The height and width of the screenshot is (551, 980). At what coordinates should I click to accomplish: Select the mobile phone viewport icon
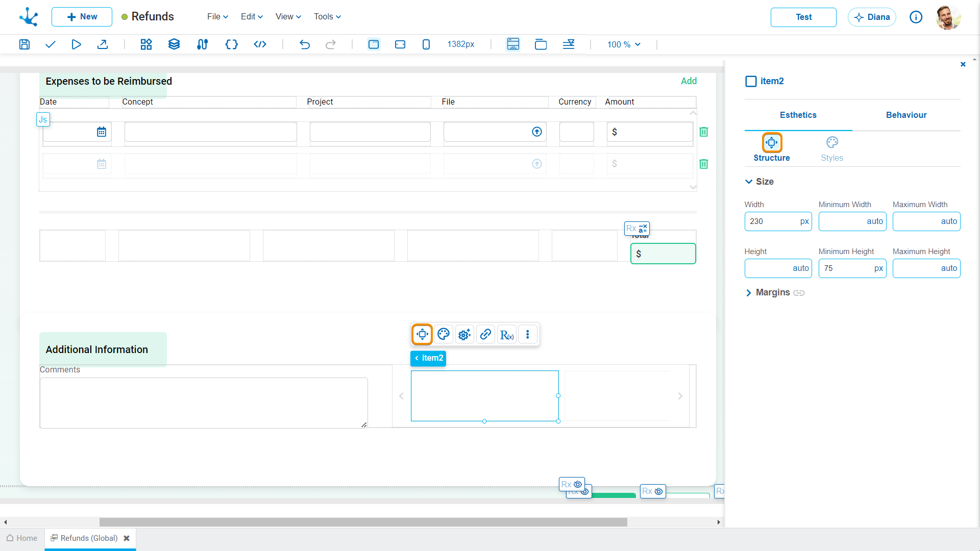426,44
